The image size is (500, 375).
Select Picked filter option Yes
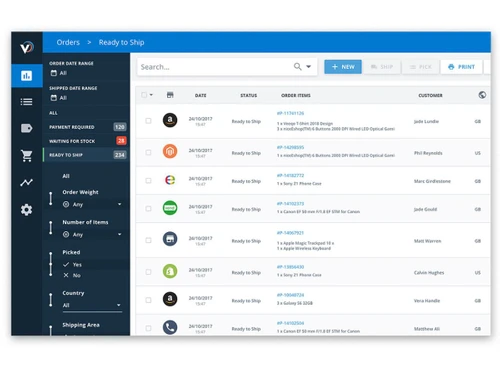tap(72, 264)
